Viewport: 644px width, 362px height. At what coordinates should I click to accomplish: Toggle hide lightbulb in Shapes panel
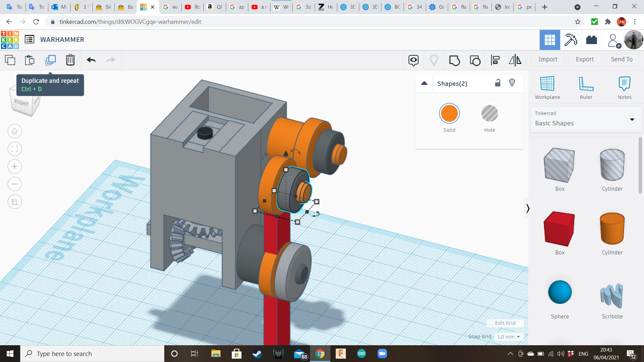pyautogui.click(x=512, y=83)
